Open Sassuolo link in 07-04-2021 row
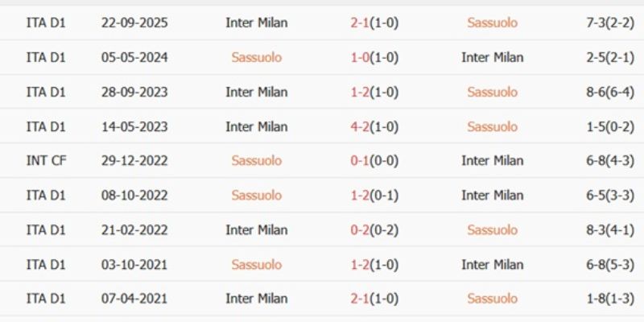Screen dimensions: 644x322 point(492,299)
